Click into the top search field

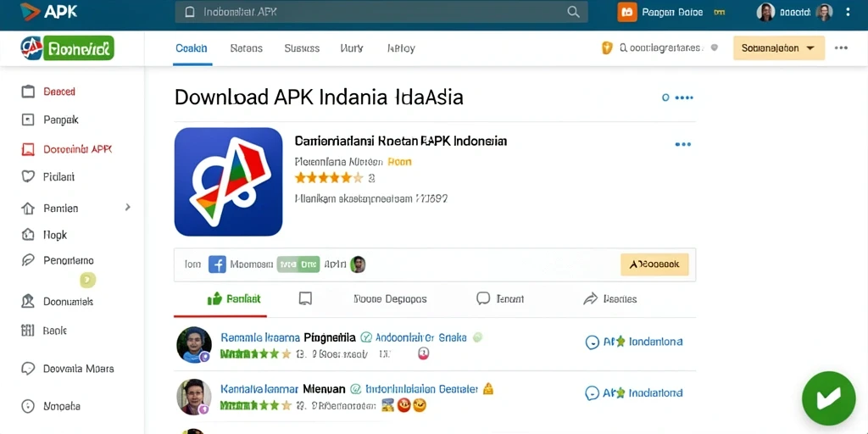point(381,12)
